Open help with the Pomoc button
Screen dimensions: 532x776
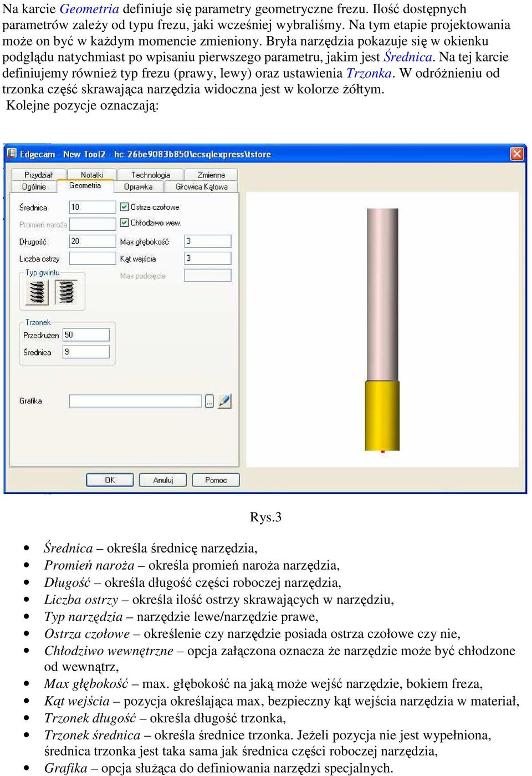pyautogui.click(x=216, y=480)
